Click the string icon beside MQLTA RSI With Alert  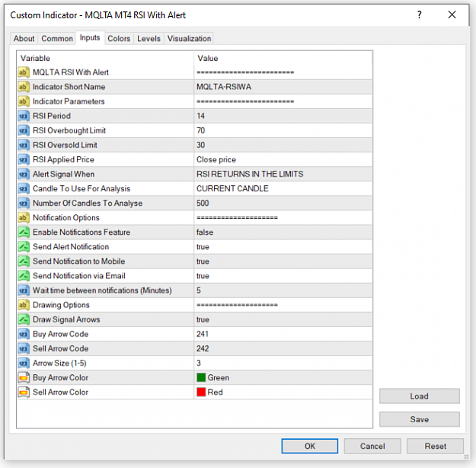click(24, 72)
